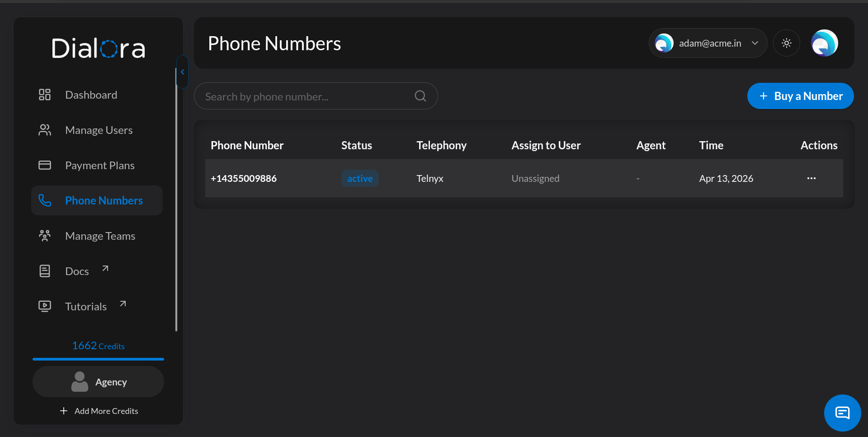
Task: Expand the adam@acme.in account dropdown
Action: pyautogui.click(x=755, y=43)
